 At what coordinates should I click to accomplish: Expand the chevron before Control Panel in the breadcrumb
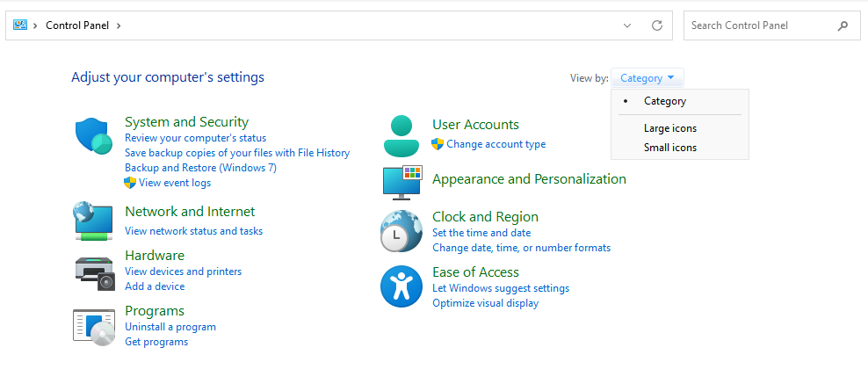click(x=35, y=25)
